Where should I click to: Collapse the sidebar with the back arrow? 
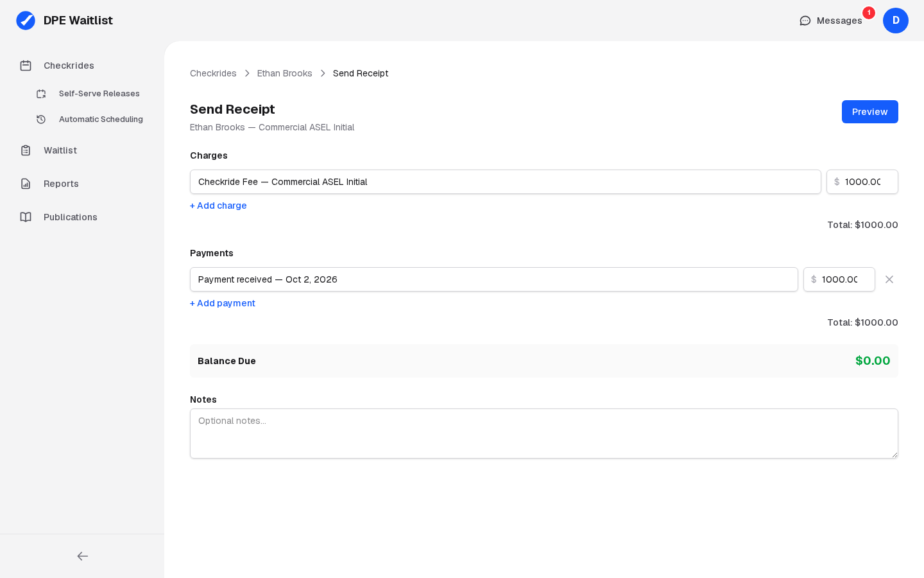(x=82, y=556)
